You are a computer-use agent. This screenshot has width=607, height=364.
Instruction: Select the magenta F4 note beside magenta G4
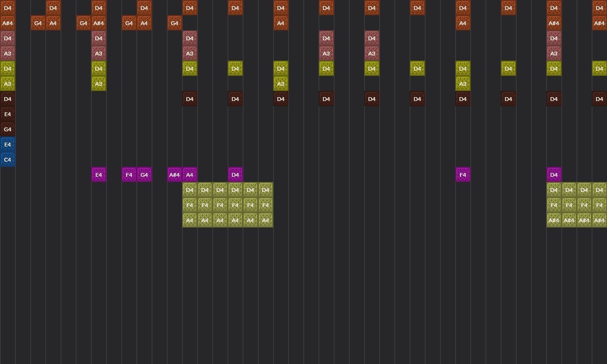coord(129,174)
